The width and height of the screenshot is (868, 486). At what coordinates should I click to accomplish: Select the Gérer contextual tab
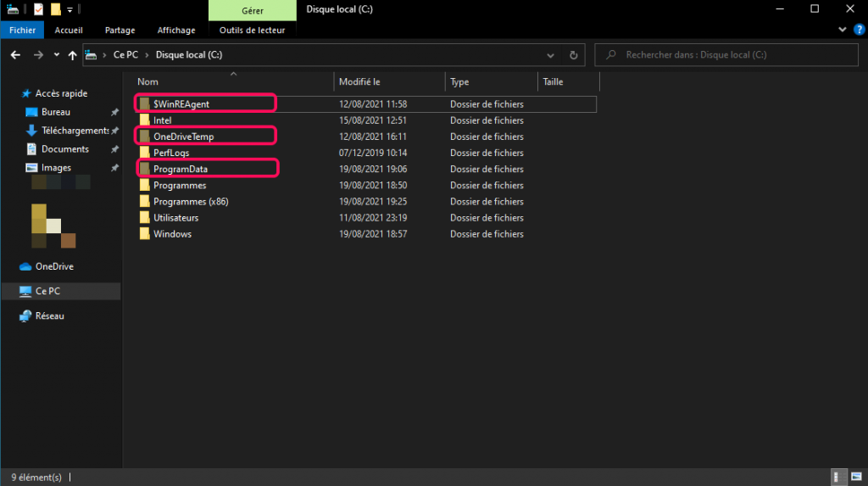tap(253, 10)
